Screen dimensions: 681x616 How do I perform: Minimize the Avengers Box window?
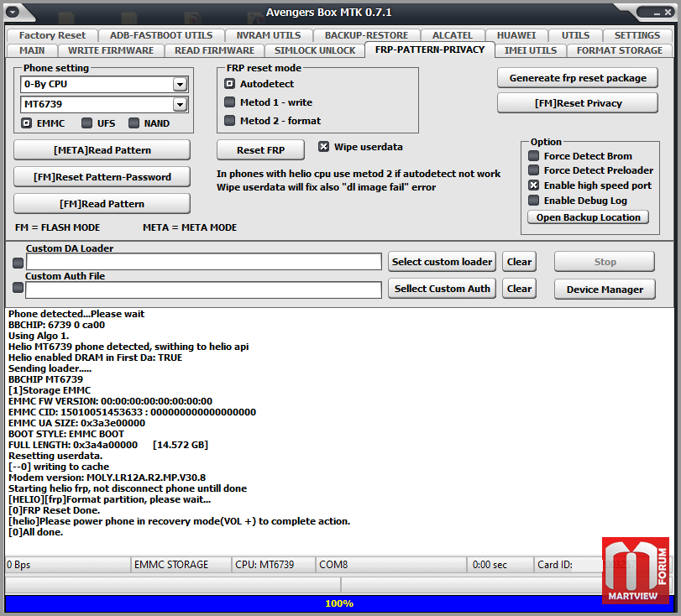click(657, 13)
